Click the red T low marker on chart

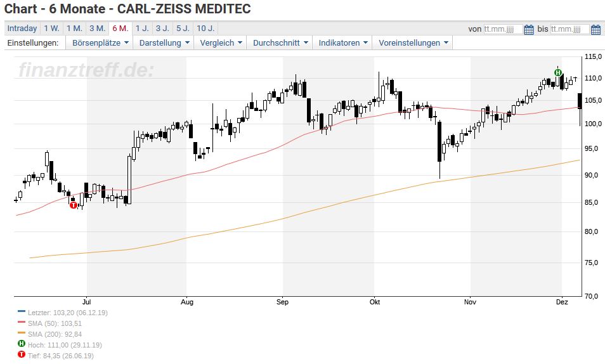pos(74,205)
